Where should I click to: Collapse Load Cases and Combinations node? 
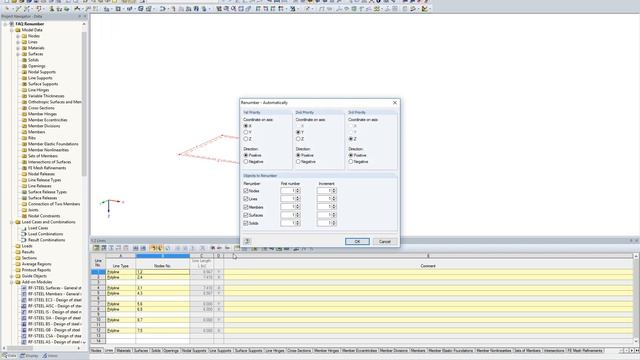pos(11,222)
